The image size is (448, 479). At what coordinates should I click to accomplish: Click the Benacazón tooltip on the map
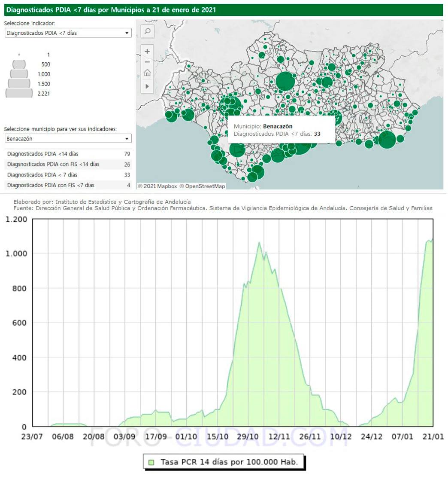(x=278, y=130)
